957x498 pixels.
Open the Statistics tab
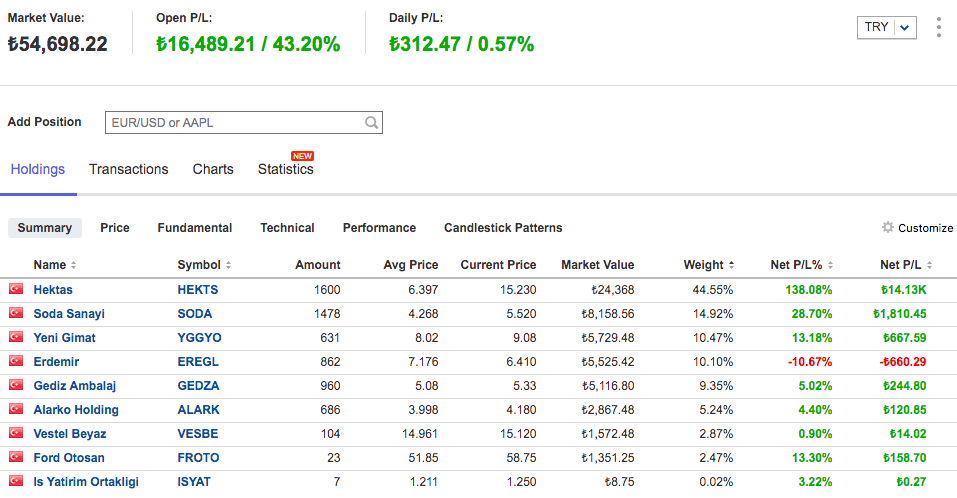pyautogui.click(x=285, y=169)
